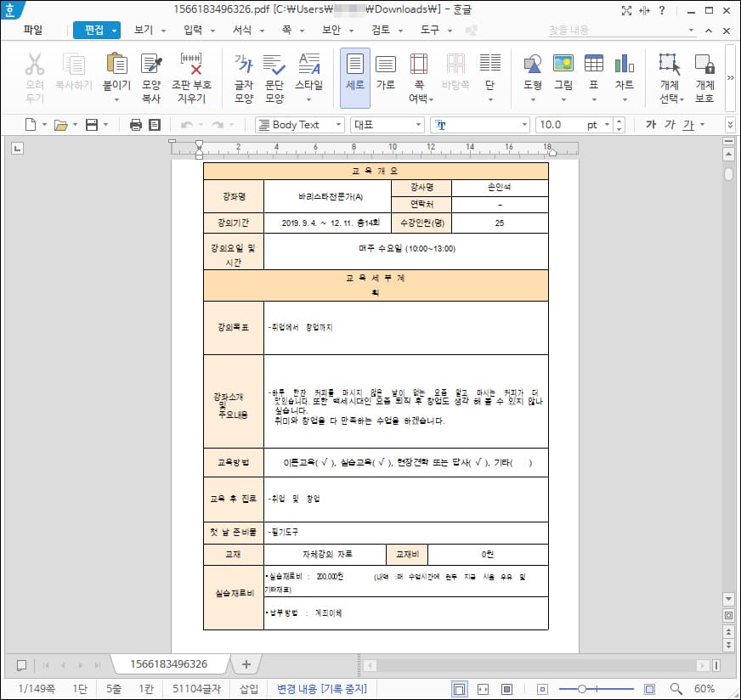Open the font size pt dropdown
The height and width of the screenshot is (700, 741).
608,125
